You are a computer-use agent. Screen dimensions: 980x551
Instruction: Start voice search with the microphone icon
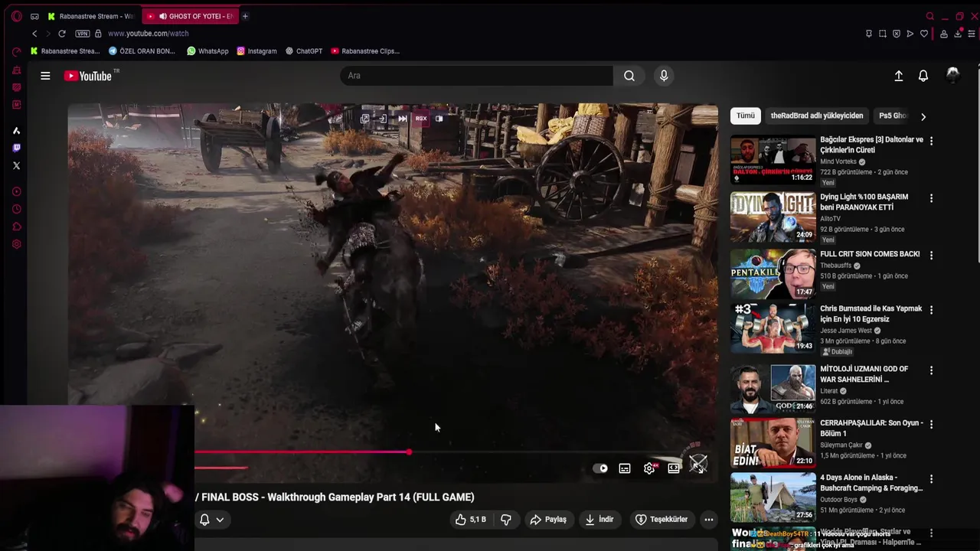click(664, 76)
